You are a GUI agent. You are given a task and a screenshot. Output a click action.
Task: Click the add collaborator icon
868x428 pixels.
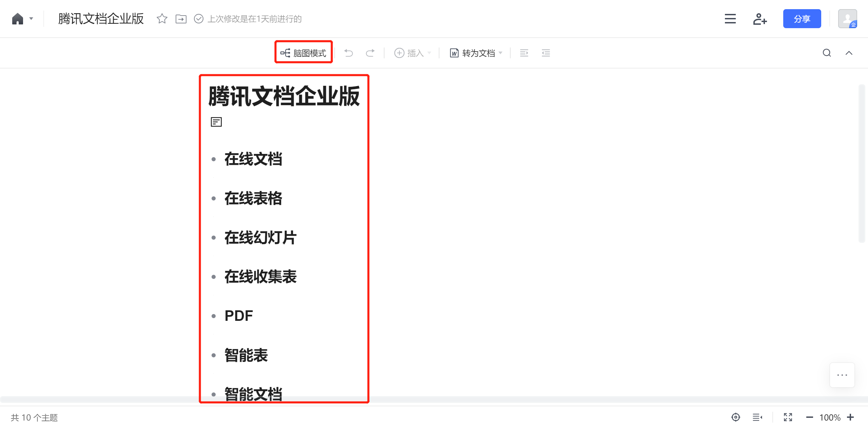click(x=759, y=19)
